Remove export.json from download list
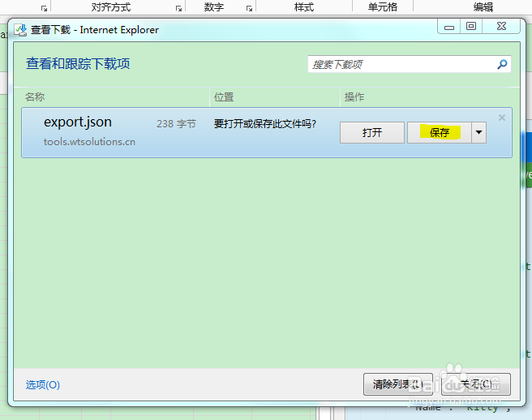Viewport: 532px width, 420px height. point(502,118)
